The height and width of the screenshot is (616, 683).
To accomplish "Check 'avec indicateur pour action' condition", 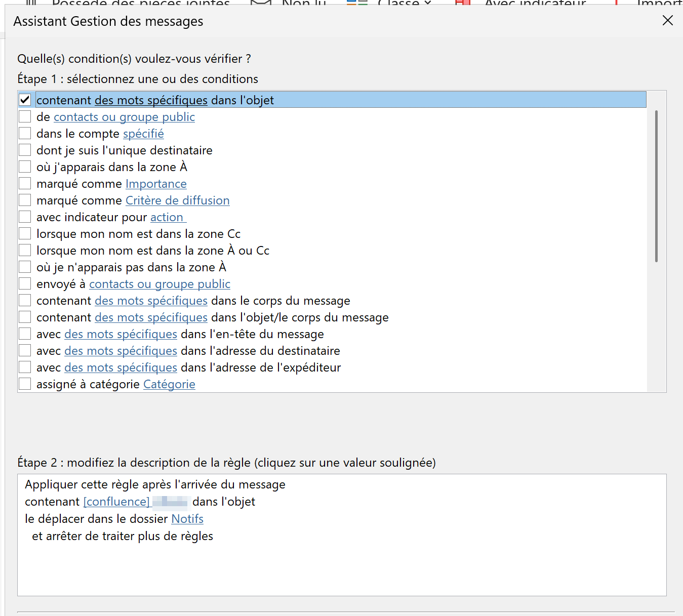I will point(25,217).
